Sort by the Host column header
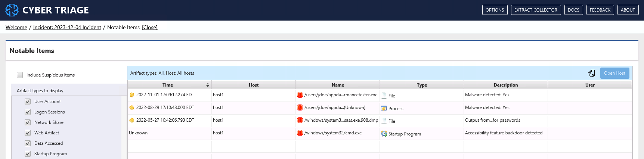 253,85
